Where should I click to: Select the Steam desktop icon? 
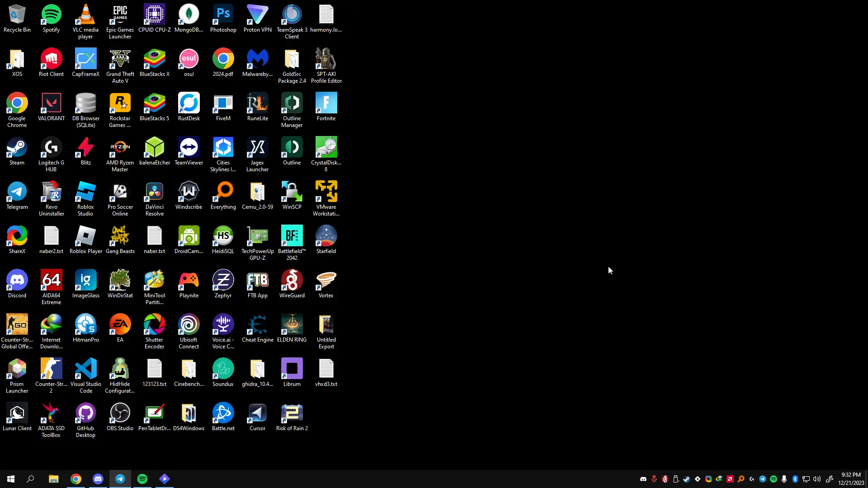click(17, 152)
